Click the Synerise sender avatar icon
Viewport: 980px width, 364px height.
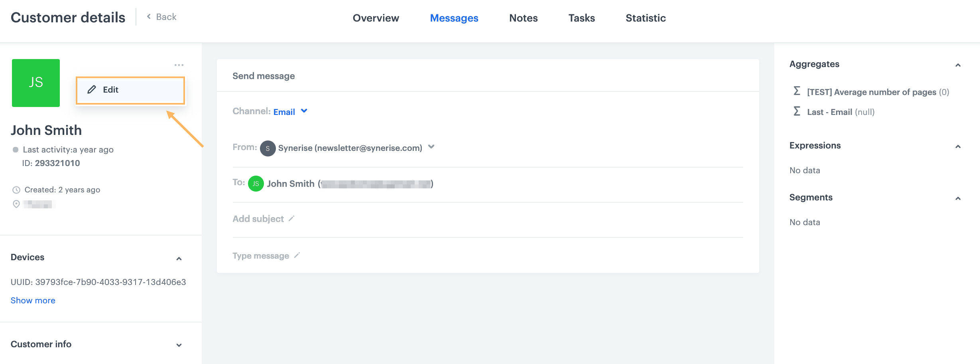(x=268, y=148)
